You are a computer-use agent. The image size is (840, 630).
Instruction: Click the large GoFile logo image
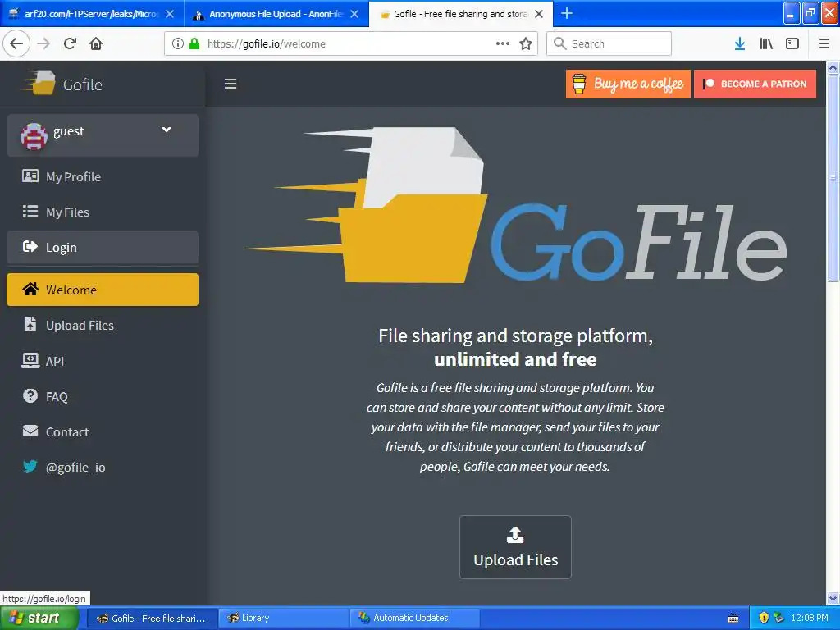515,206
